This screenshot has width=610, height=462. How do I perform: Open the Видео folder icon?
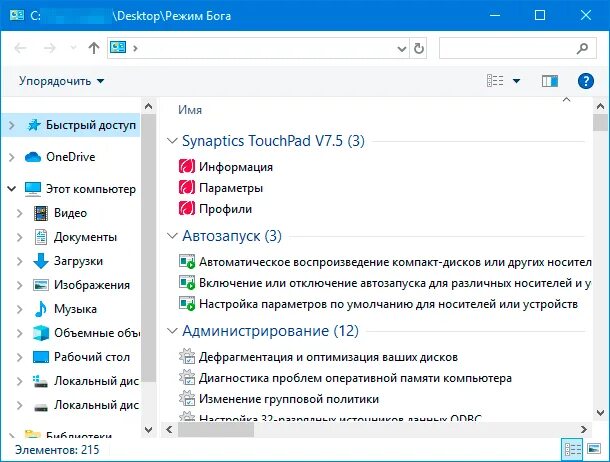pyautogui.click(x=41, y=213)
